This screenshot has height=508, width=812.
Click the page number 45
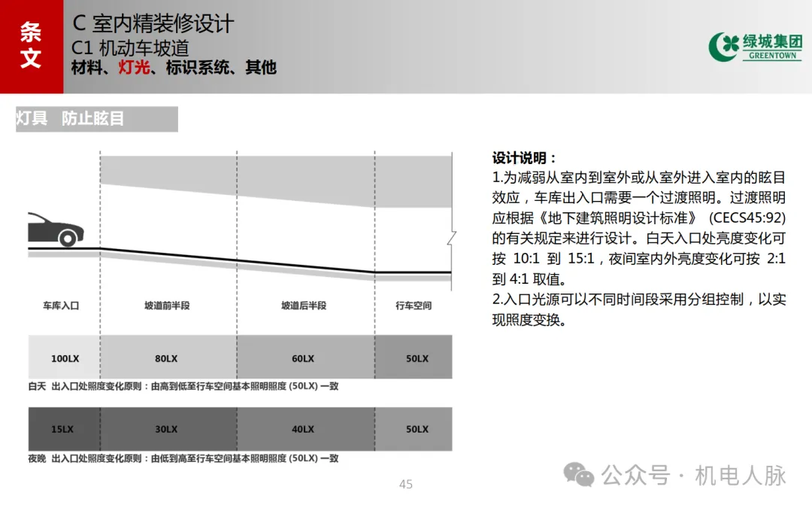pos(406,484)
